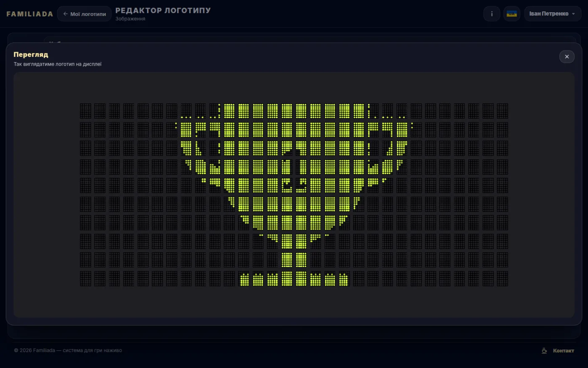Image resolution: width=588 pixels, height=368 pixels.
Task: Click '© 2026 Familiada' footer text
Action: coord(68,350)
